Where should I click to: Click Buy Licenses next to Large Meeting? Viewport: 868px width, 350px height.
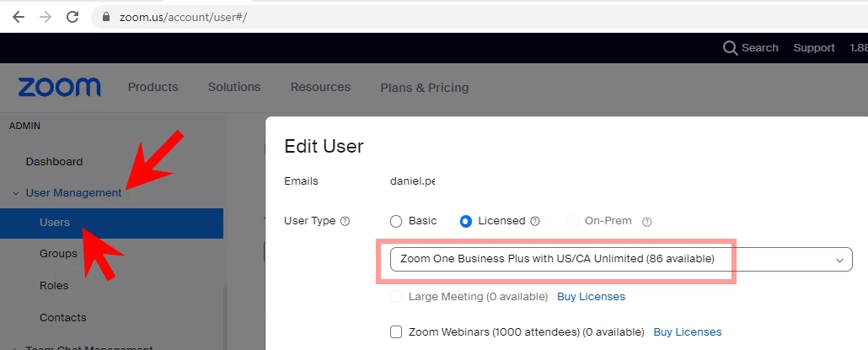591,297
